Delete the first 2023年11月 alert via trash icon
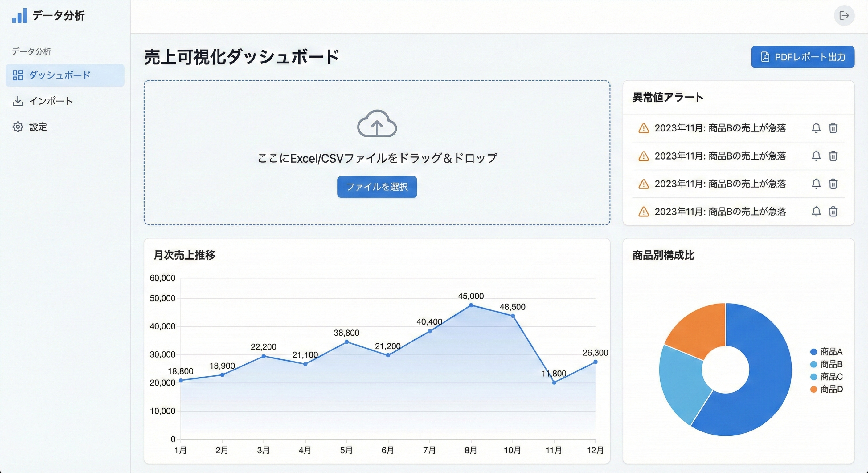The height and width of the screenshot is (473, 868). pyautogui.click(x=833, y=128)
